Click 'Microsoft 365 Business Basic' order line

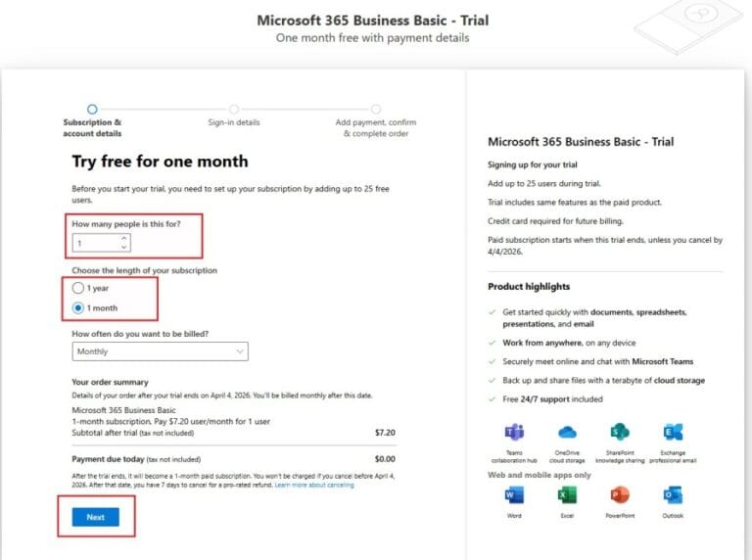tap(123, 410)
